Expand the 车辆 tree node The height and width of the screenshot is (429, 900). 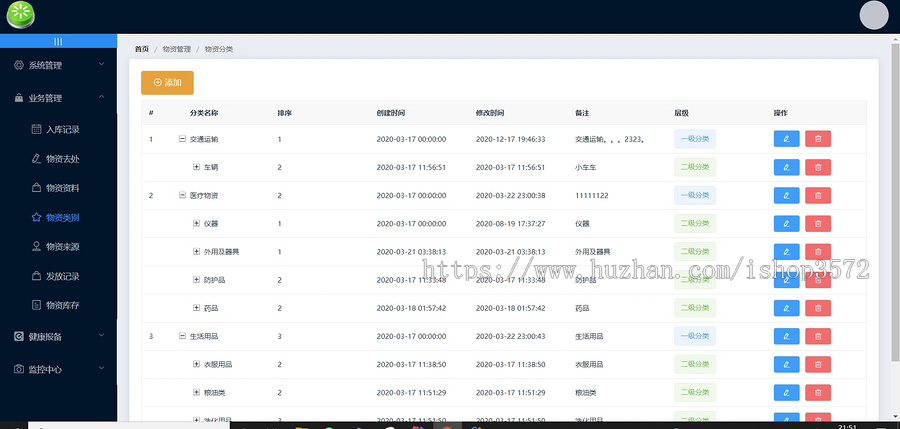coord(196,167)
